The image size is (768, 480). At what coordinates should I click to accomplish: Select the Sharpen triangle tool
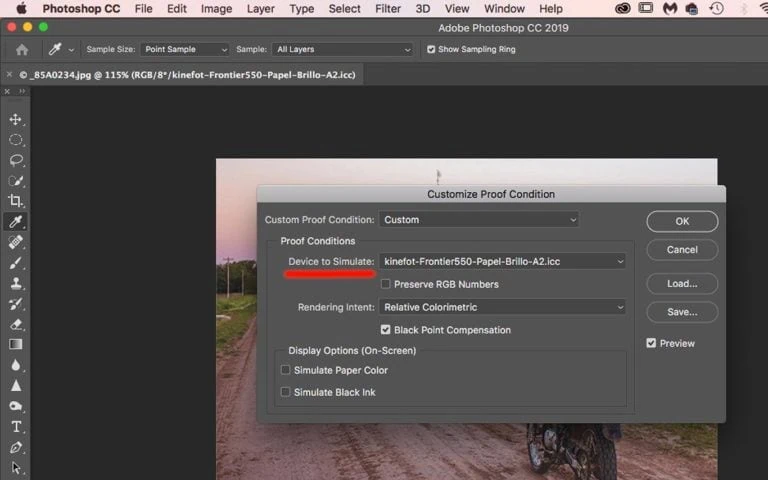15,386
